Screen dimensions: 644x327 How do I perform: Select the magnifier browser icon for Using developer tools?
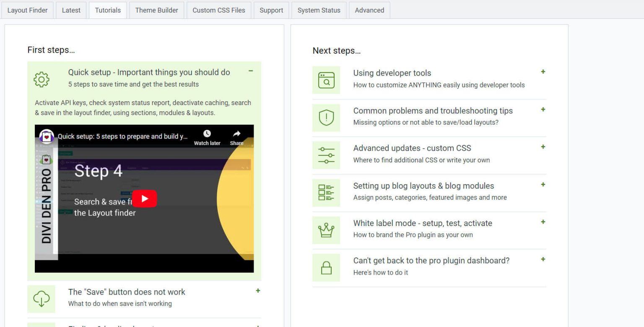click(326, 80)
